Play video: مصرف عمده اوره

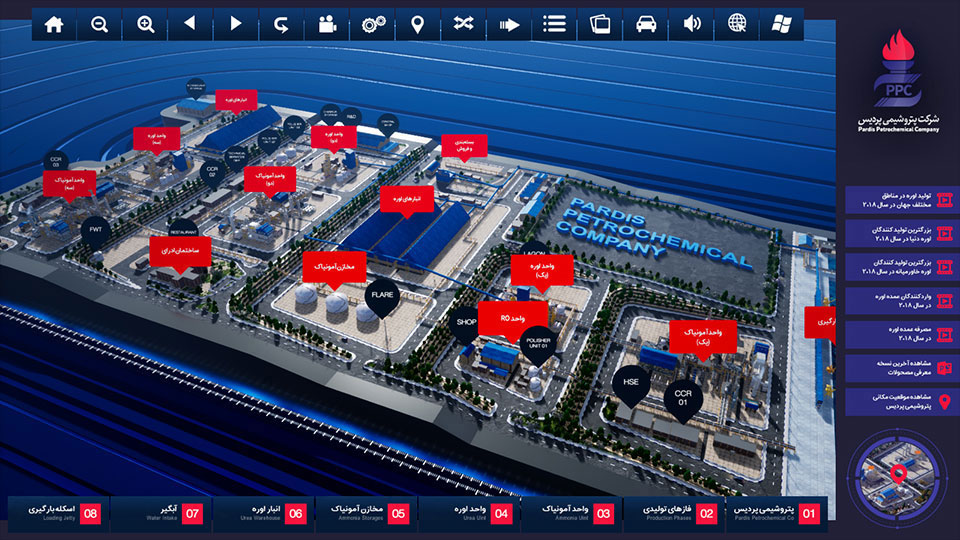point(900,334)
